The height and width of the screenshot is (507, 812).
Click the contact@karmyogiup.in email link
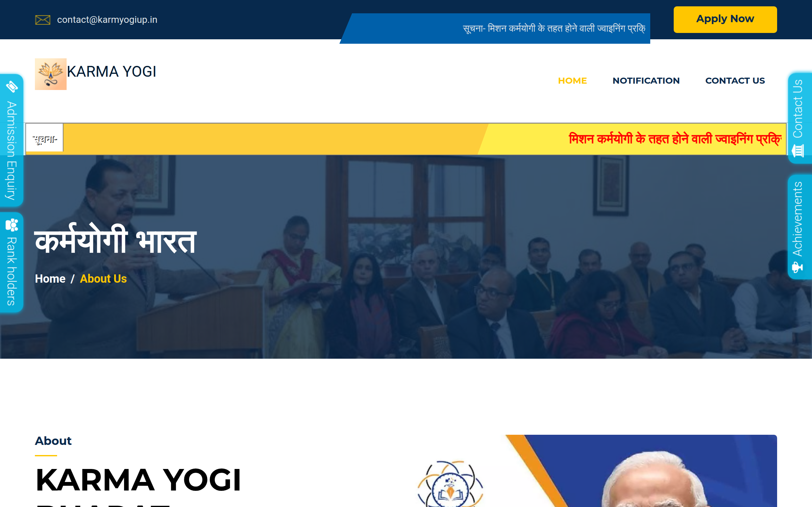point(107,20)
